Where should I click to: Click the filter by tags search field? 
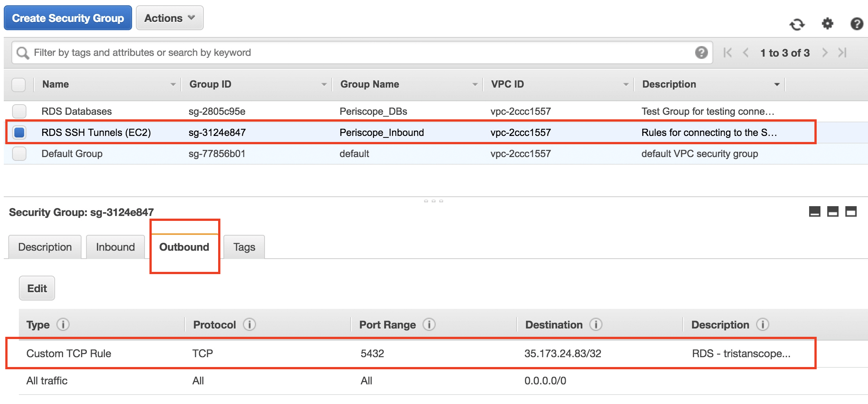point(362,52)
